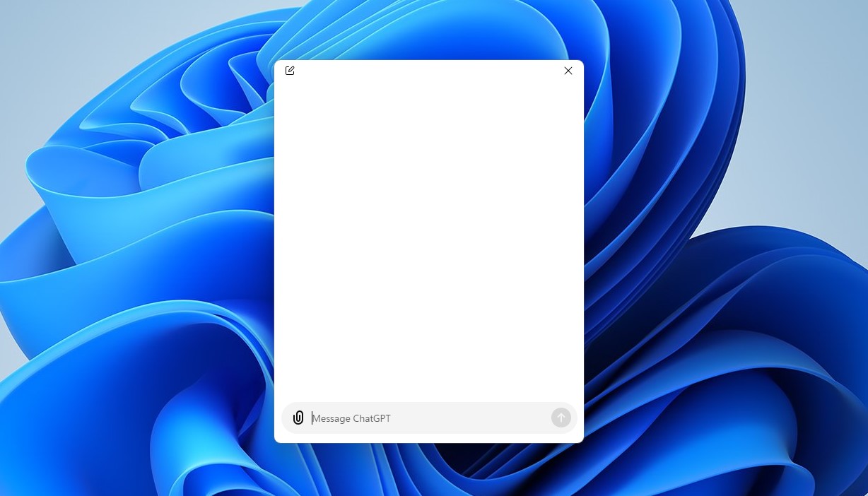Image resolution: width=868 pixels, height=496 pixels.
Task: Attach a file using the paperclip icon
Action: click(298, 418)
